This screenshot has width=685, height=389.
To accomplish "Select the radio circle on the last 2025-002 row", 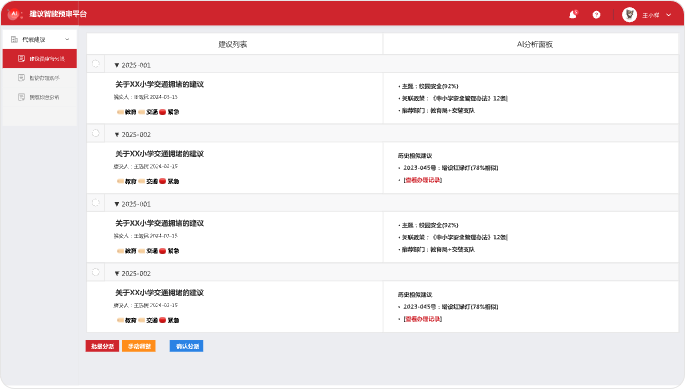I will [x=96, y=272].
